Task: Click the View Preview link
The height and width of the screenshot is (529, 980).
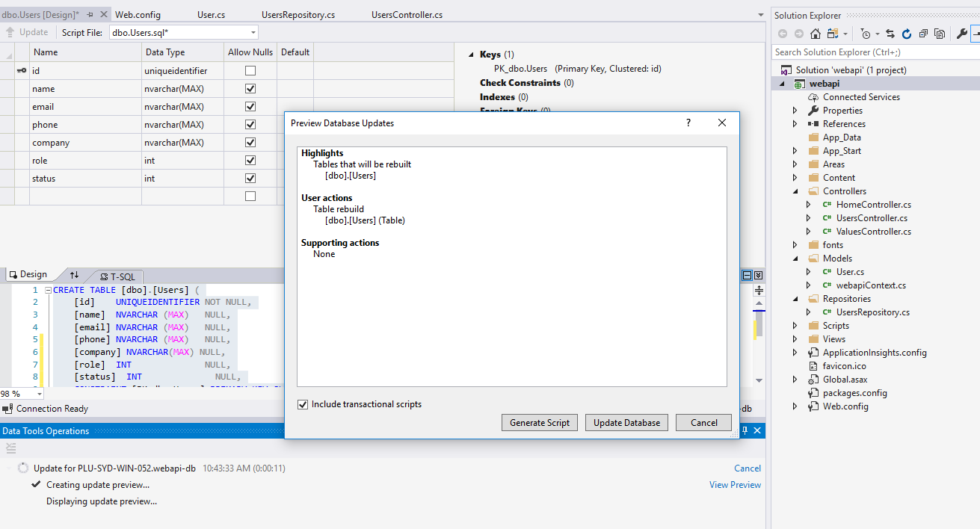Action: click(x=735, y=485)
